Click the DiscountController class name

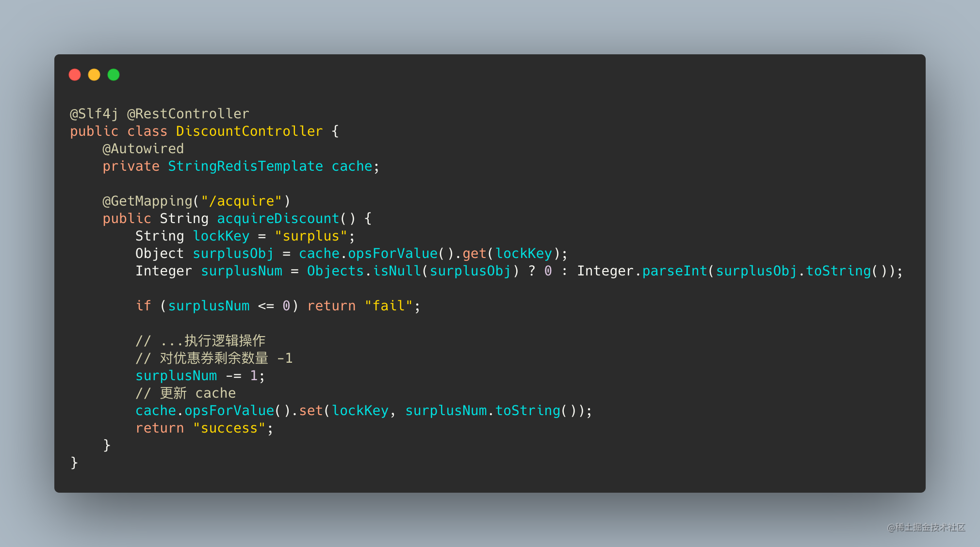click(249, 131)
